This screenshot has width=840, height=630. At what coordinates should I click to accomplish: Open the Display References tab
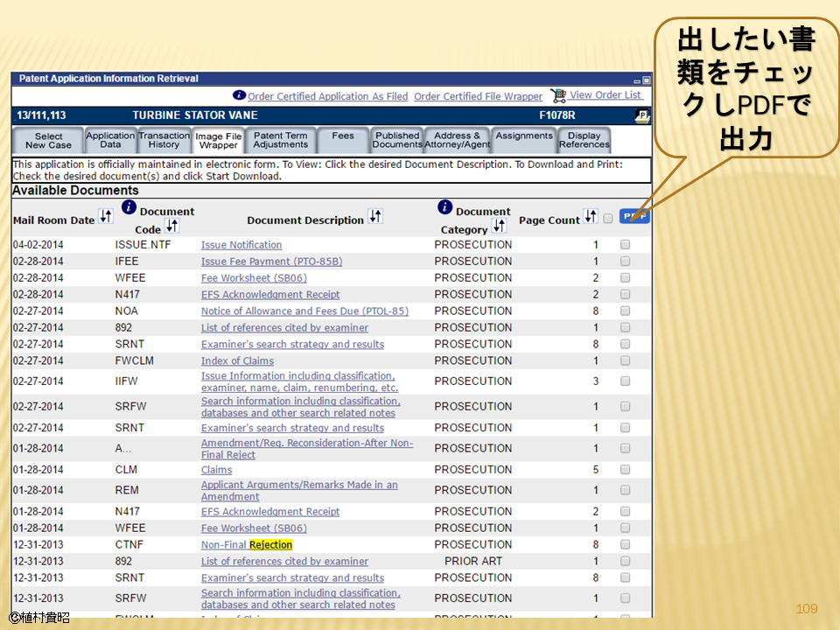pos(584,140)
